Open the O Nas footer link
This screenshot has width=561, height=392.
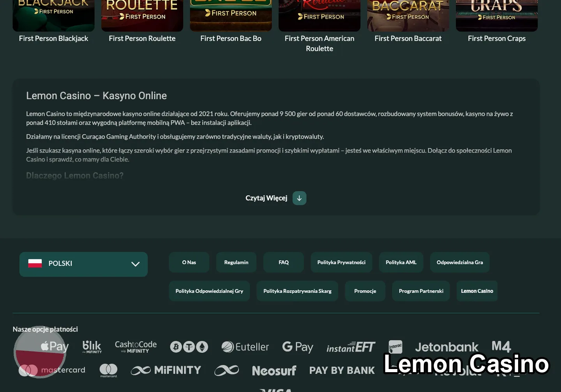pos(189,262)
